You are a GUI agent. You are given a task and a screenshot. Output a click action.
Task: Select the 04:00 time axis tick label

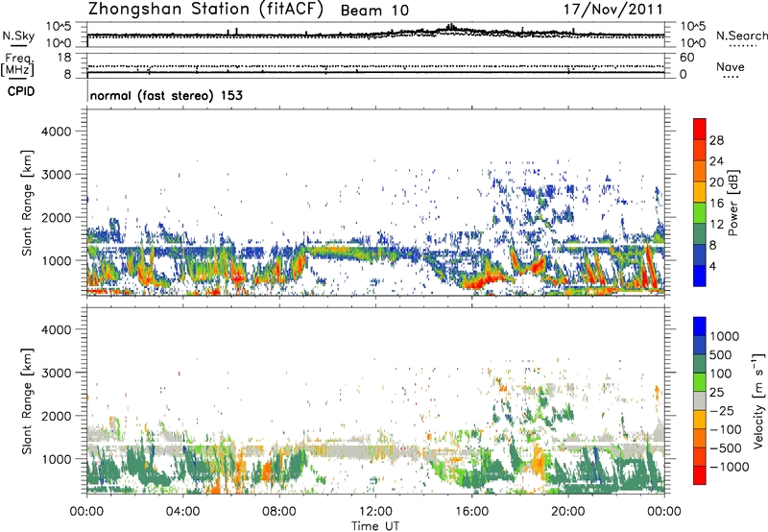(183, 510)
